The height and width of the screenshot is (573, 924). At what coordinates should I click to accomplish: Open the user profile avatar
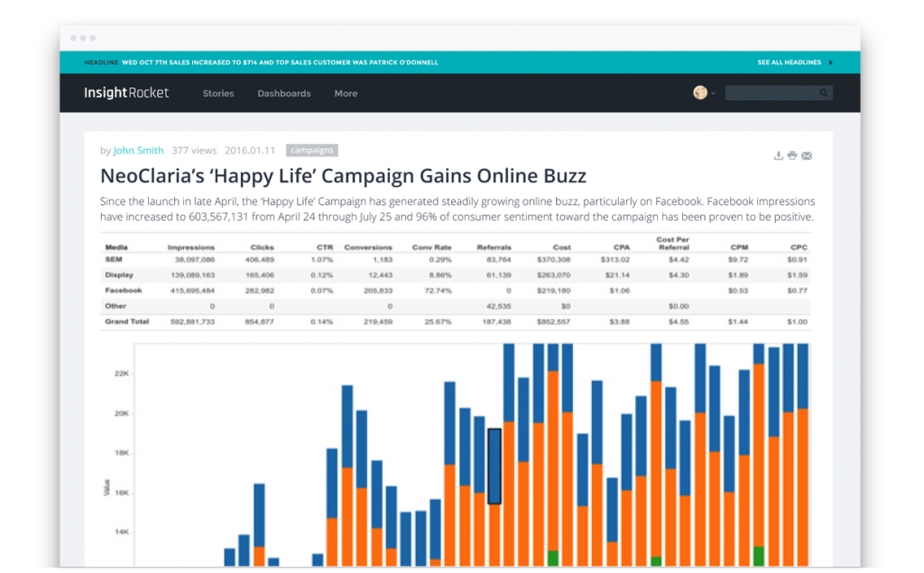click(x=700, y=92)
